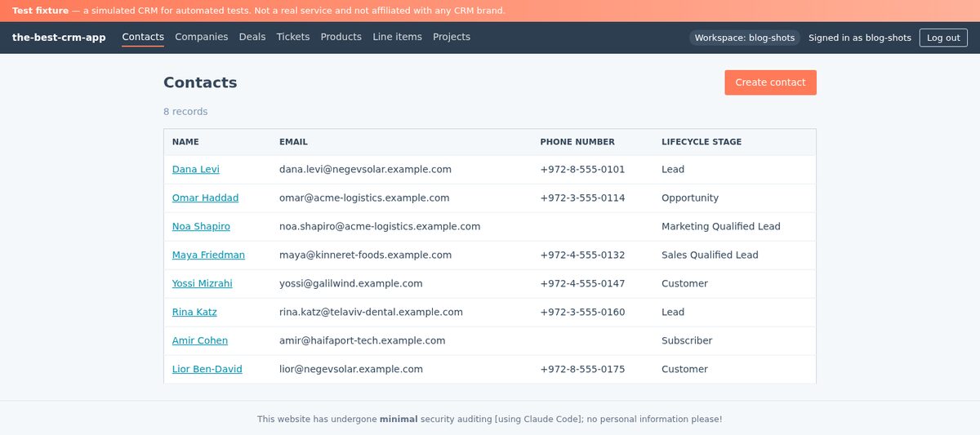
Task: Click email amir@haifaport-tech.example.com
Action: 363,341
